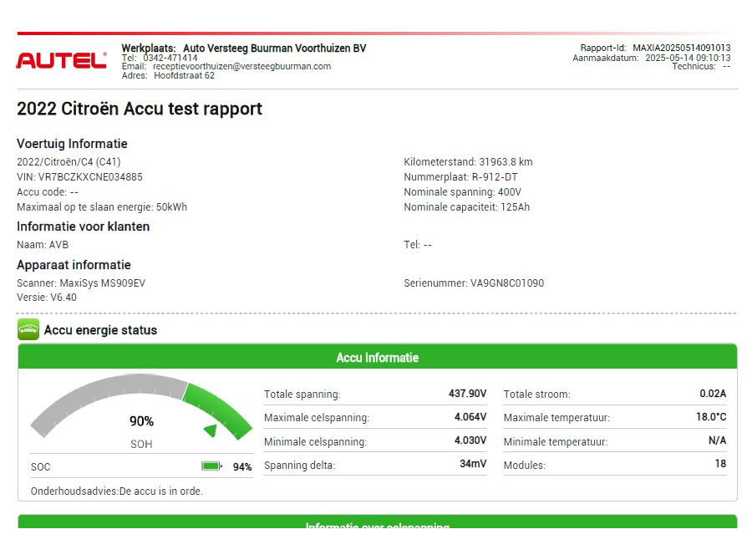
Task: Select the green Accu Informatie header bar
Action: pos(377,358)
